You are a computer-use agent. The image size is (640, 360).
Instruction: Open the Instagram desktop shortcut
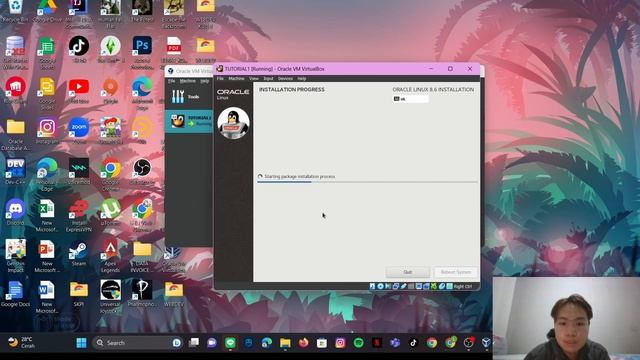pos(47,131)
